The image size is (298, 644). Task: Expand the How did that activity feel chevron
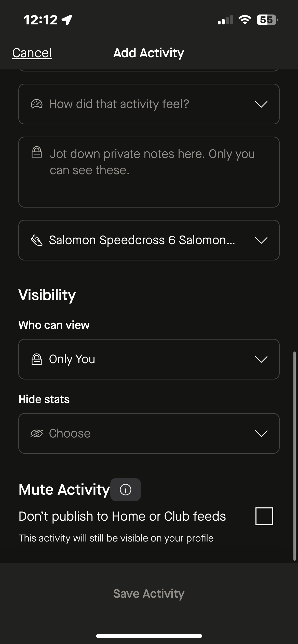click(261, 104)
